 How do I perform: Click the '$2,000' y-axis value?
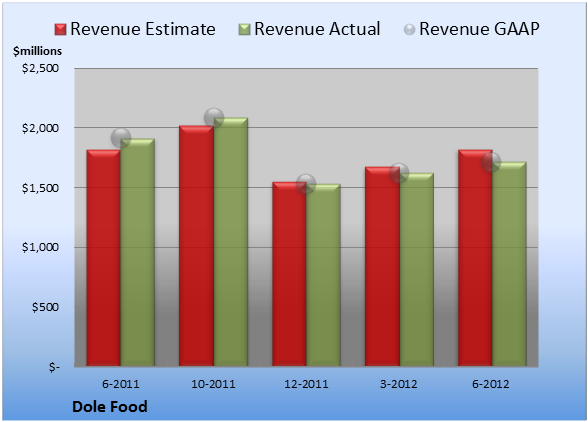click(x=40, y=128)
